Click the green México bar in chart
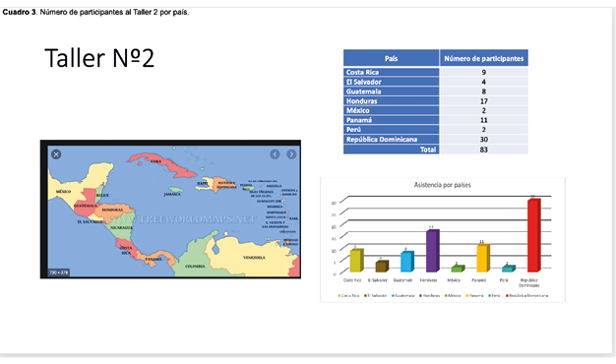The image size is (616, 364). coord(459,269)
